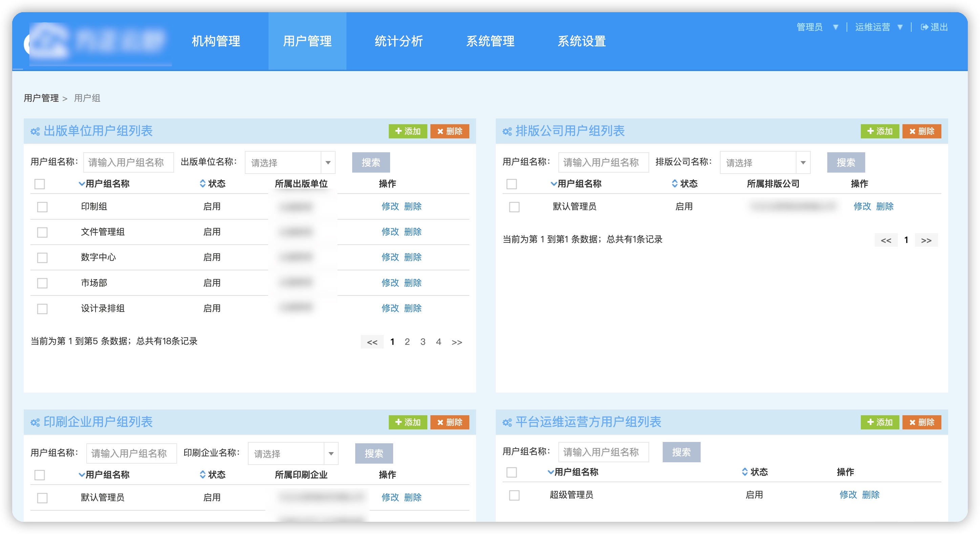Click 搜索 in 平台运维运营方 panel

(x=681, y=452)
